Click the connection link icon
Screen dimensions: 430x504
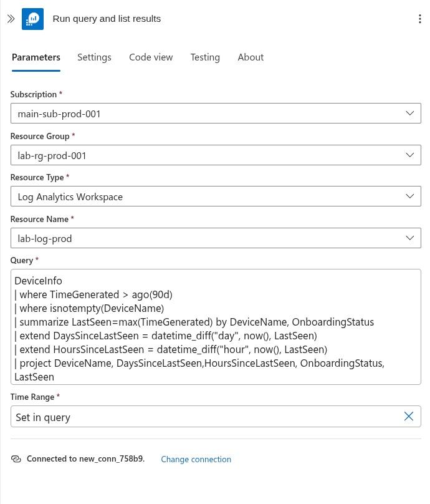[x=16, y=458]
